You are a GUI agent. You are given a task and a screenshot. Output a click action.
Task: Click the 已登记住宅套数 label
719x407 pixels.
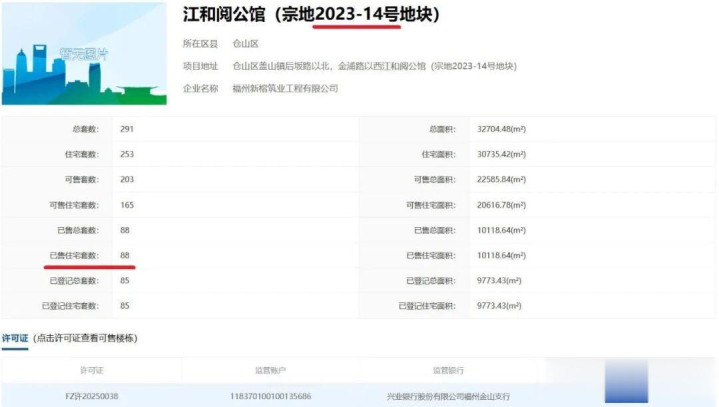click(70, 306)
